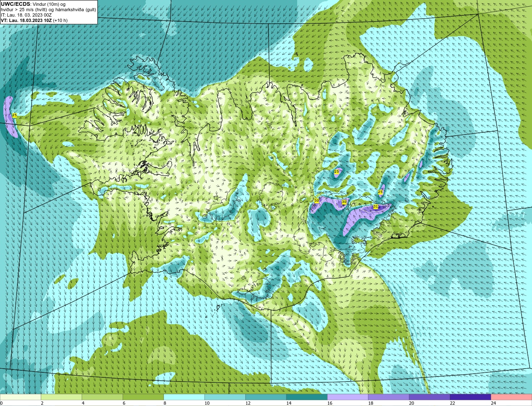The width and height of the screenshot is (532, 406).
Task: Click the legend tick label '14'
Action: click(x=289, y=403)
